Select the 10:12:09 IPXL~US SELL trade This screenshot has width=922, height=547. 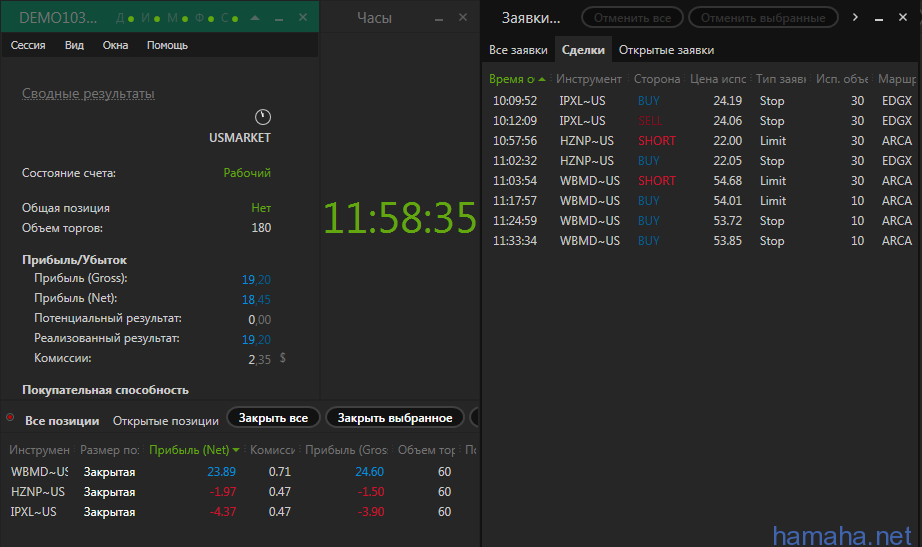702,121
